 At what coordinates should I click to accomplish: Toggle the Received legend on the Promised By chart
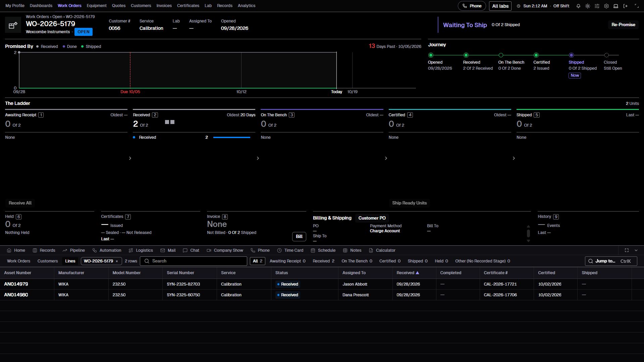pyautogui.click(x=47, y=47)
